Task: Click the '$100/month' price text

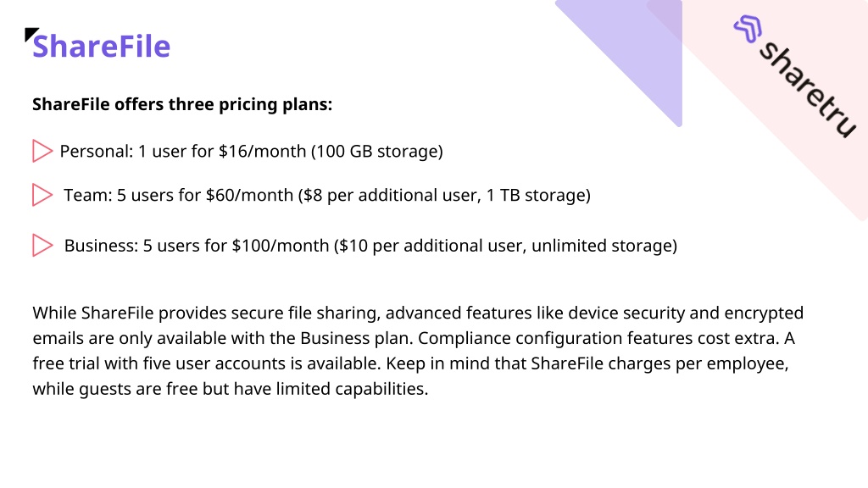Action: click(280, 246)
